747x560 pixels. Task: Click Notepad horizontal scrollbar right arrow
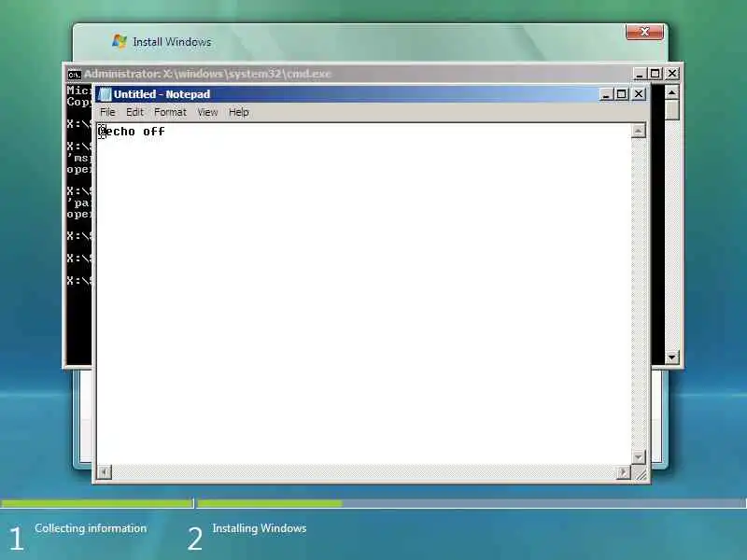(623, 472)
